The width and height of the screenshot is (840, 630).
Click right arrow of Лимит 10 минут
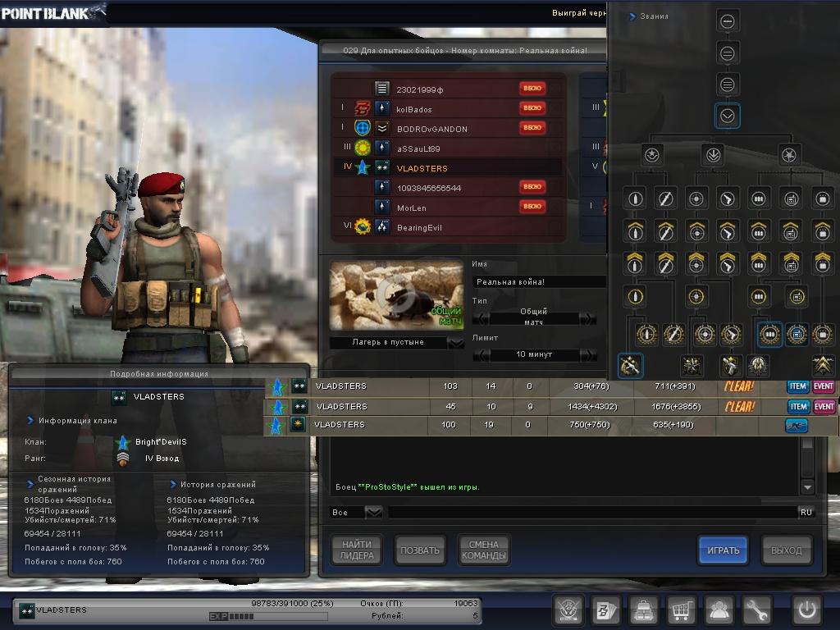pos(588,354)
